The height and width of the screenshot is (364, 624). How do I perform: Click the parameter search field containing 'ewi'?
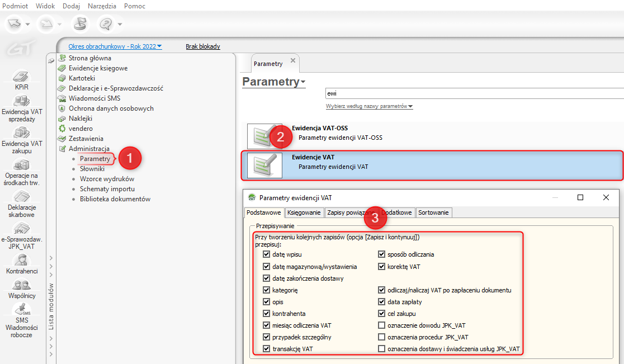[474, 93]
